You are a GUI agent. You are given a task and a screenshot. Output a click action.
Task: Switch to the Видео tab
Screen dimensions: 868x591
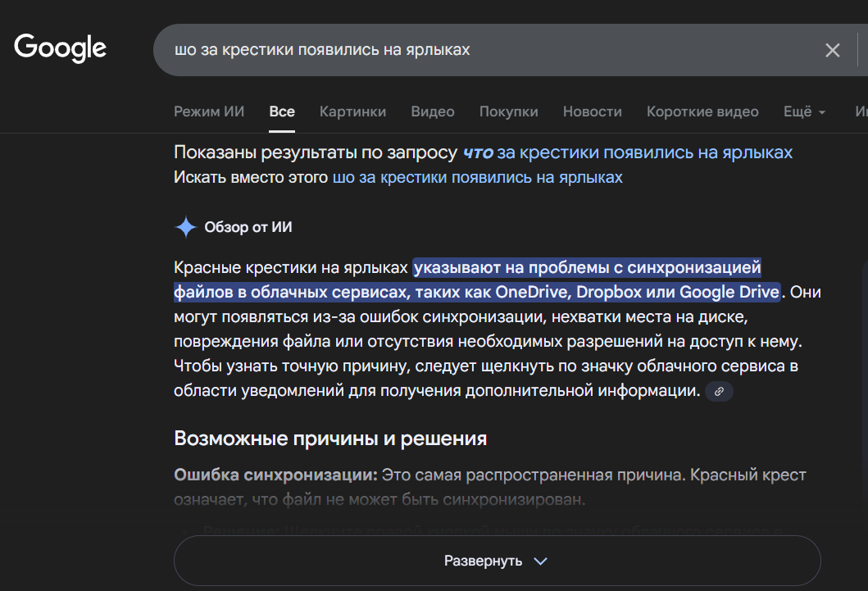tap(433, 111)
